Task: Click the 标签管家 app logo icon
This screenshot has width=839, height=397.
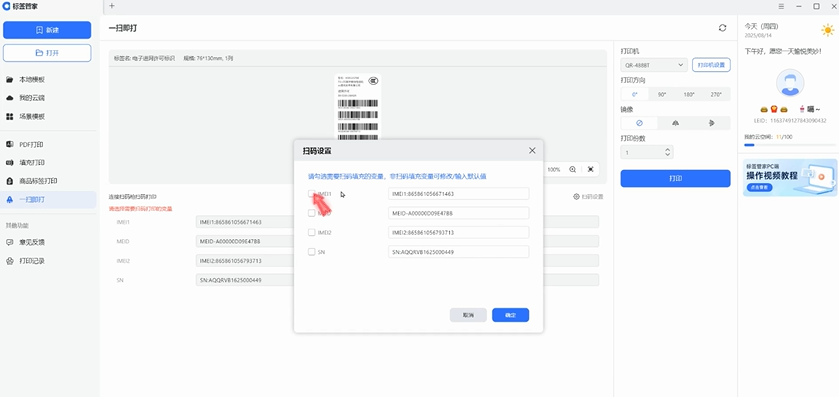Action: [6, 6]
